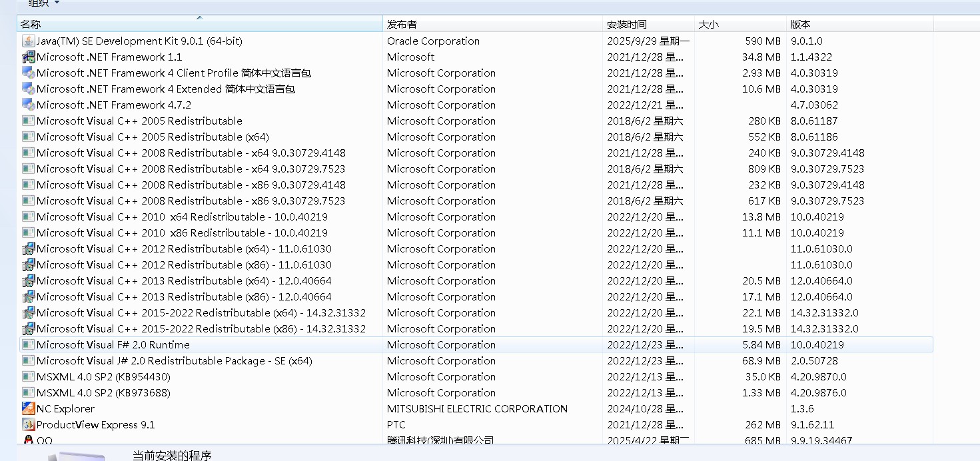
Task: Click the MSXML 4.0 SP2 (KB954430) icon
Action: point(28,377)
